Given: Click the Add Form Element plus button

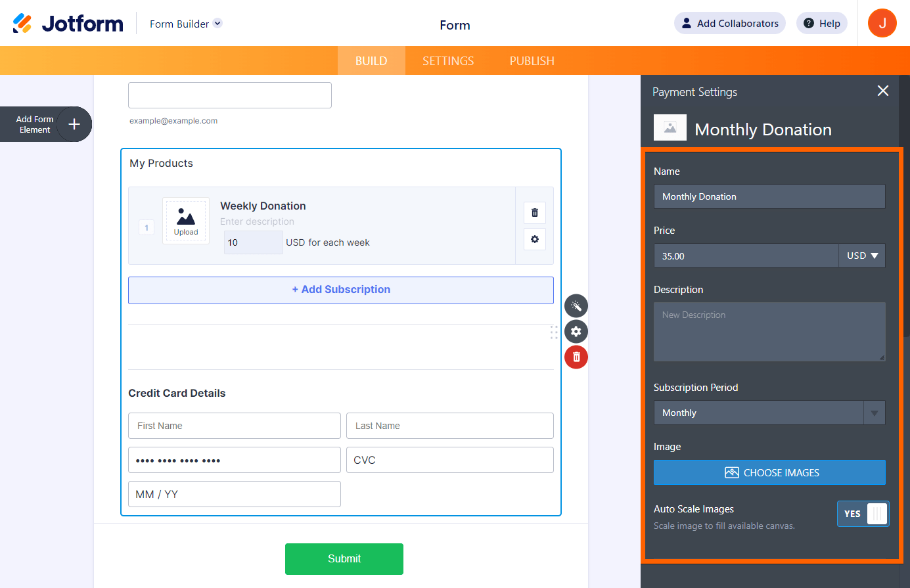Looking at the screenshot, I should 74,124.
